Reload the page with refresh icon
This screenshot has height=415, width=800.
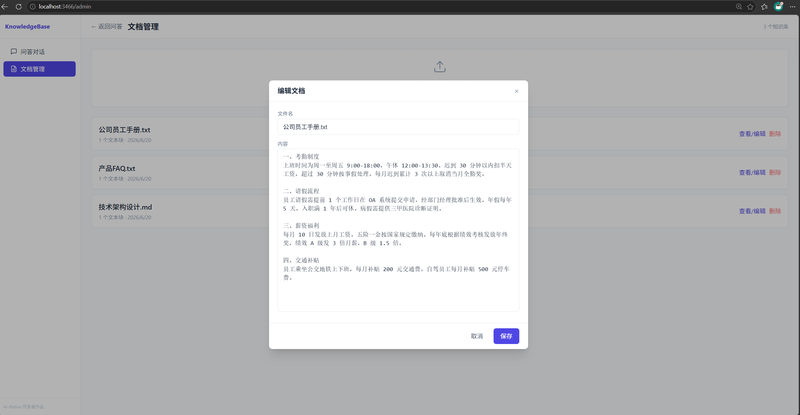[18, 7]
